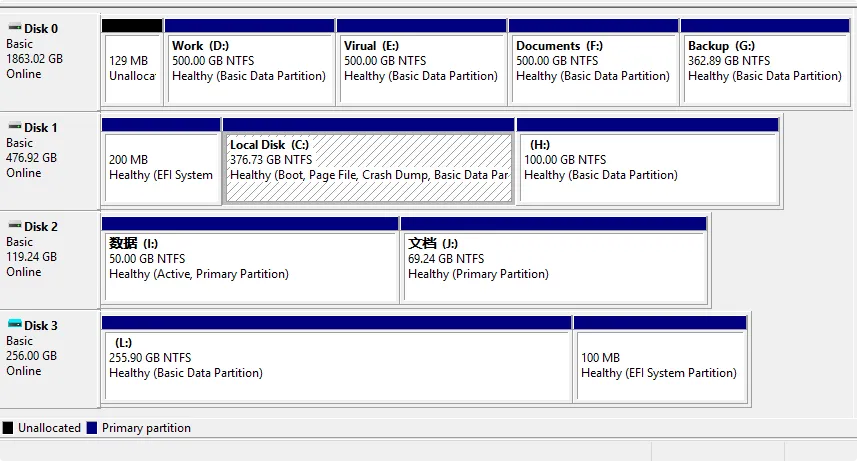Click the 376.73 GB NTFS text

coord(271,160)
